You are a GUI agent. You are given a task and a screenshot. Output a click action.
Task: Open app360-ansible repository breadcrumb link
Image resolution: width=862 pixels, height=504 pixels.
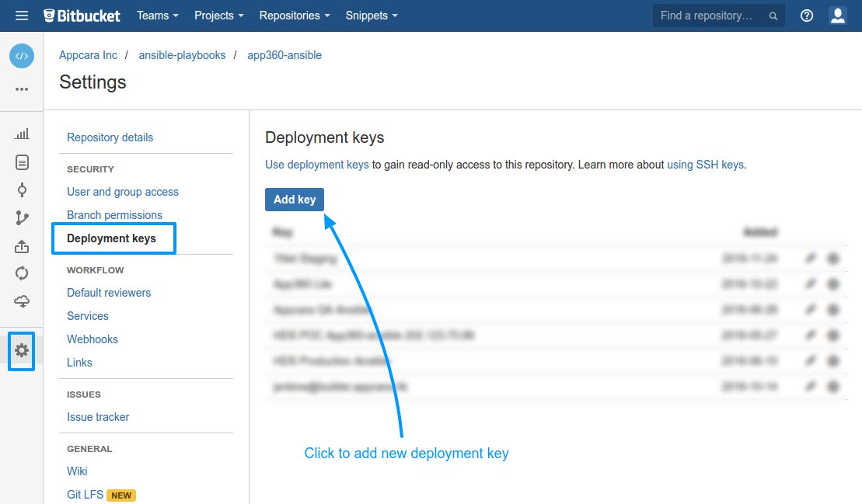(x=284, y=55)
